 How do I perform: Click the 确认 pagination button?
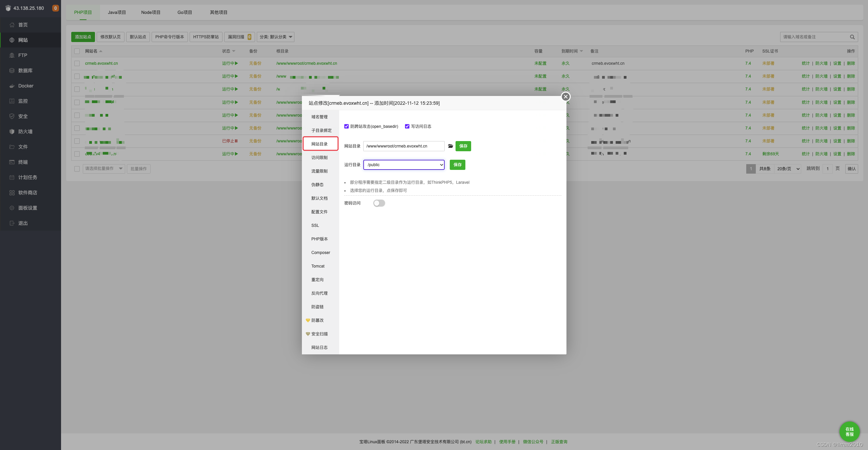(x=851, y=169)
